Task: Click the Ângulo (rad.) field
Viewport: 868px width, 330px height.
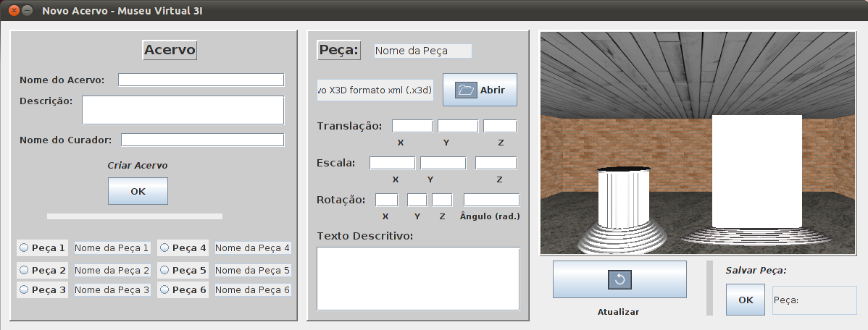Action: (x=491, y=200)
